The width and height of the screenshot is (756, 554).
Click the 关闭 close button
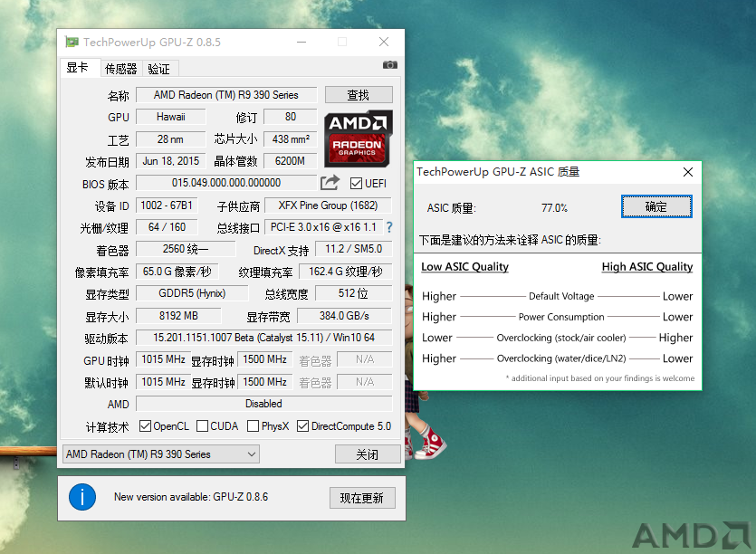coord(368,454)
